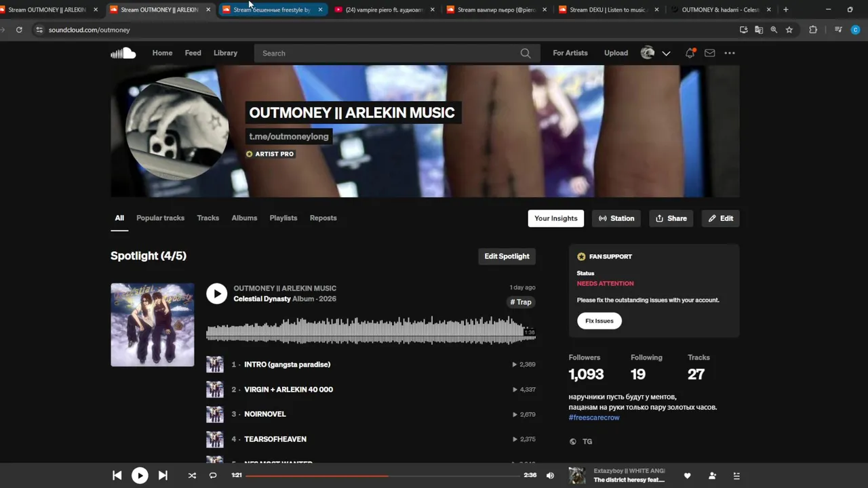Mute the player volume
The width and height of the screenshot is (868, 488).
point(550,476)
